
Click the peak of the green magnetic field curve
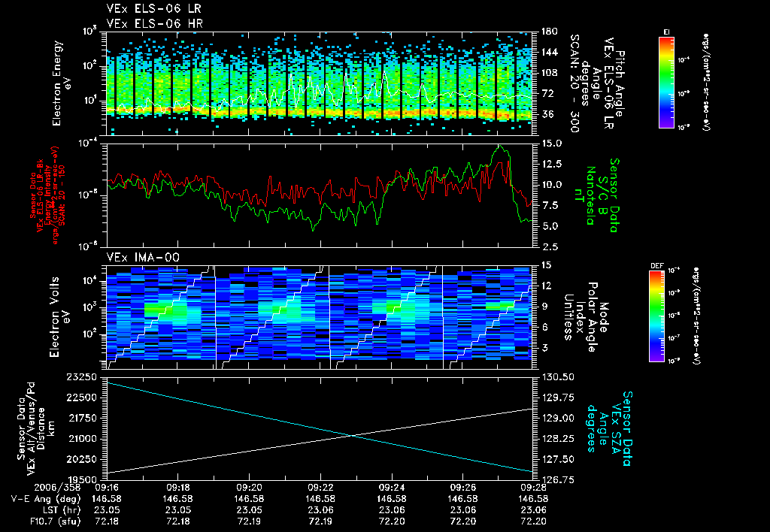coord(499,145)
